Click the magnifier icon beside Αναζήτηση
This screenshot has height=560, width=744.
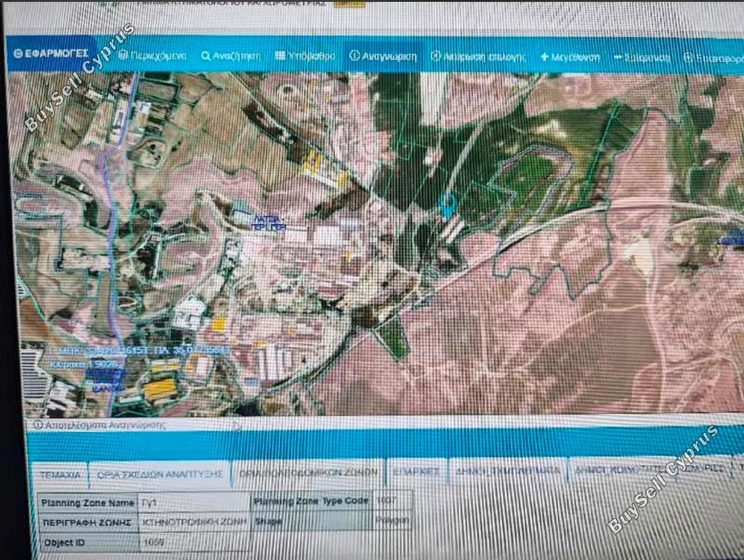[206, 56]
